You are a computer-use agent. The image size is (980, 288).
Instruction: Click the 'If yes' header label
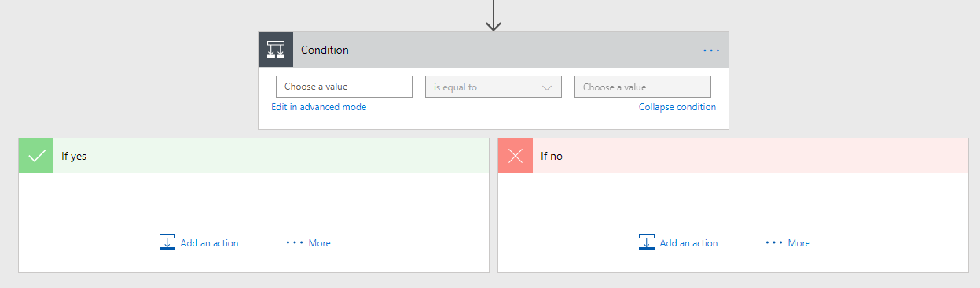pyautogui.click(x=74, y=156)
